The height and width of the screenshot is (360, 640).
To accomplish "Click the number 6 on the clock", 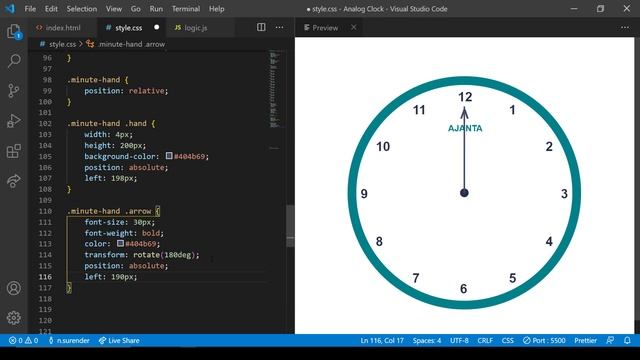I will coord(463,289).
